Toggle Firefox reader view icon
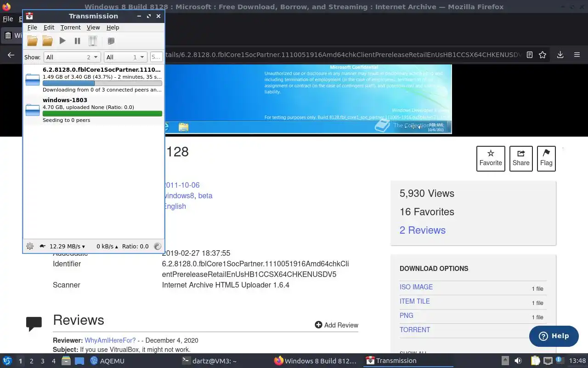The width and height of the screenshot is (588, 368). click(x=530, y=55)
